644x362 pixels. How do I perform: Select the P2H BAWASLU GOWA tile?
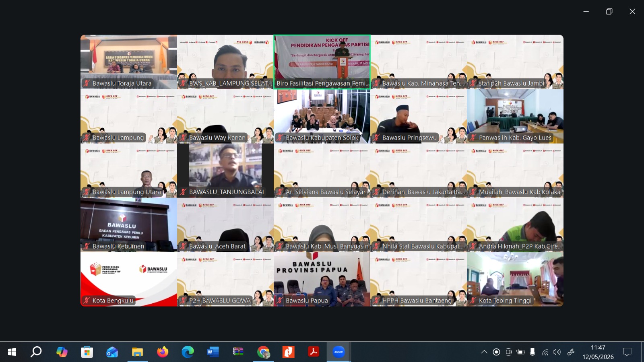pyautogui.click(x=225, y=279)
